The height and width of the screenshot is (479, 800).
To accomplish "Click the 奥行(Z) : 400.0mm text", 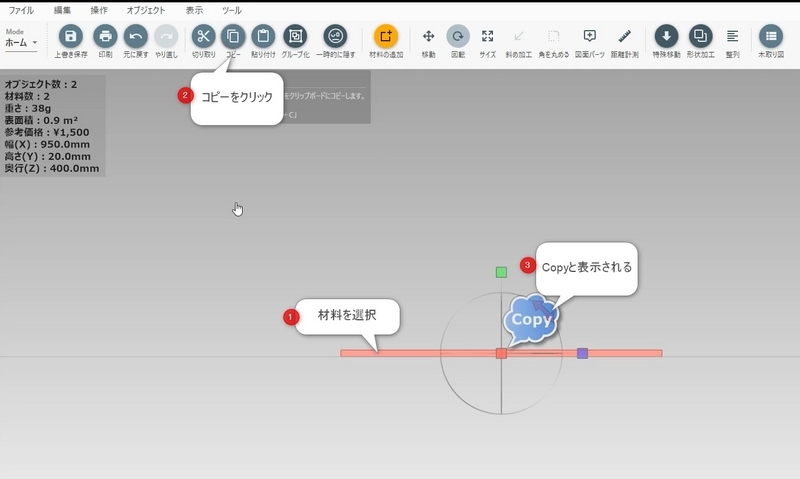I will (52, 168).
